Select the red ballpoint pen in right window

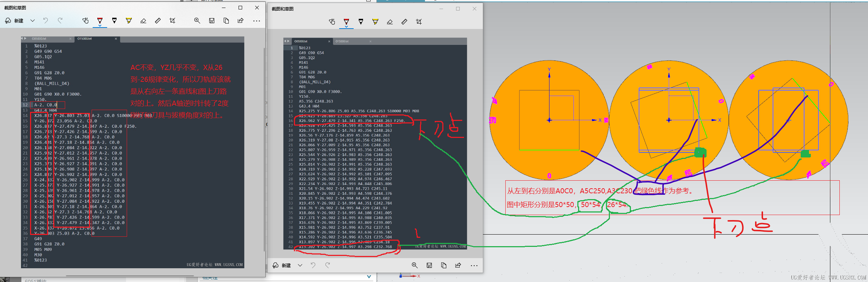pos(346,21)
